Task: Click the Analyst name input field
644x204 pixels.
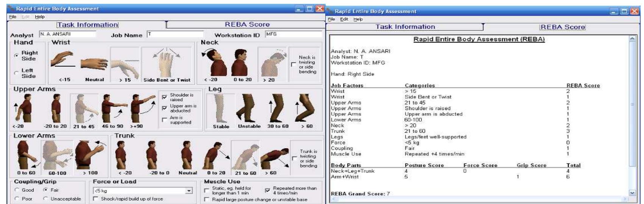Action: (x=67, y=34)
